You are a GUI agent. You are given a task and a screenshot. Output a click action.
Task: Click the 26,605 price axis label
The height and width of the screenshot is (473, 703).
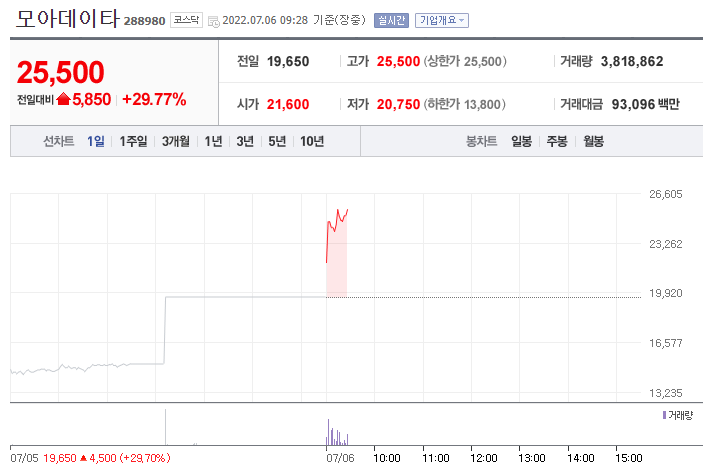[666, 194]
